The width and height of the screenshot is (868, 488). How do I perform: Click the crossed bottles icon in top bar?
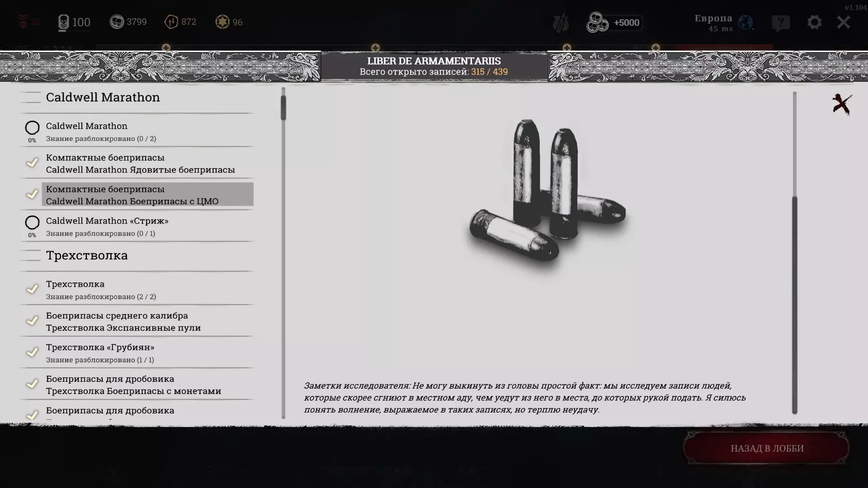pos(561,23)
